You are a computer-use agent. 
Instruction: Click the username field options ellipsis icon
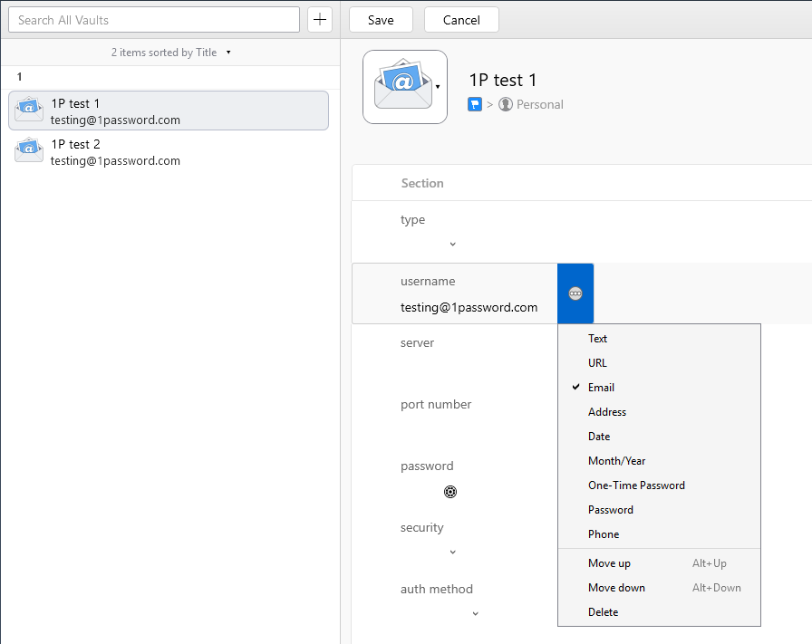pyautogui.click(x=575, y=293)
